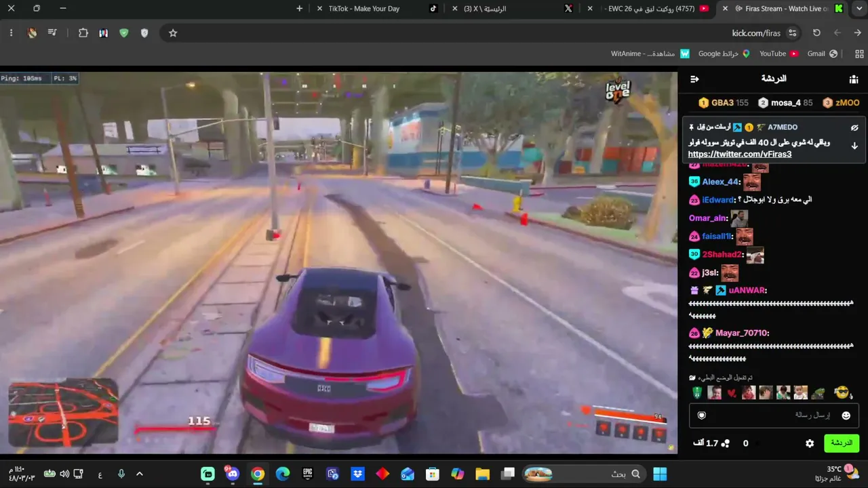Click the taskbar search box
Image resolution: width=868 pixels, height=488 pixels.
pos(585,474)
